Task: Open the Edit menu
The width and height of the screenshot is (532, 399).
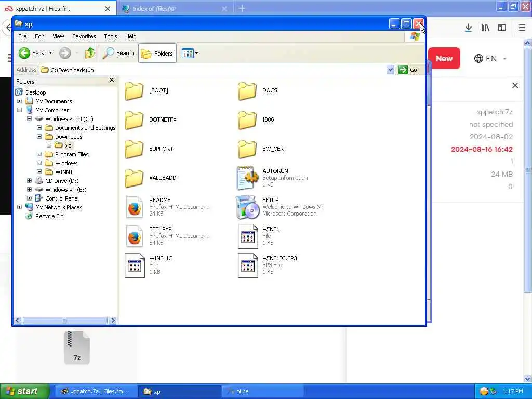Action: tap(39, 36)
